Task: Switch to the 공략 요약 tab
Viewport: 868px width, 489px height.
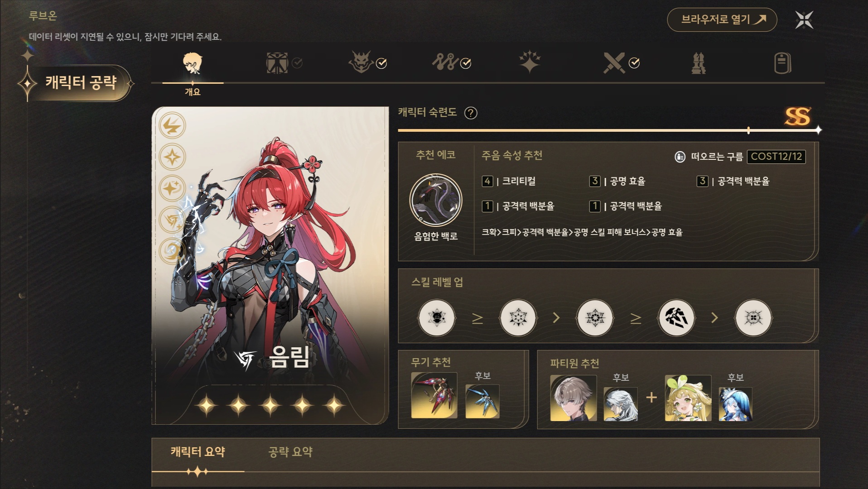Action: click(x=290, y=452)
